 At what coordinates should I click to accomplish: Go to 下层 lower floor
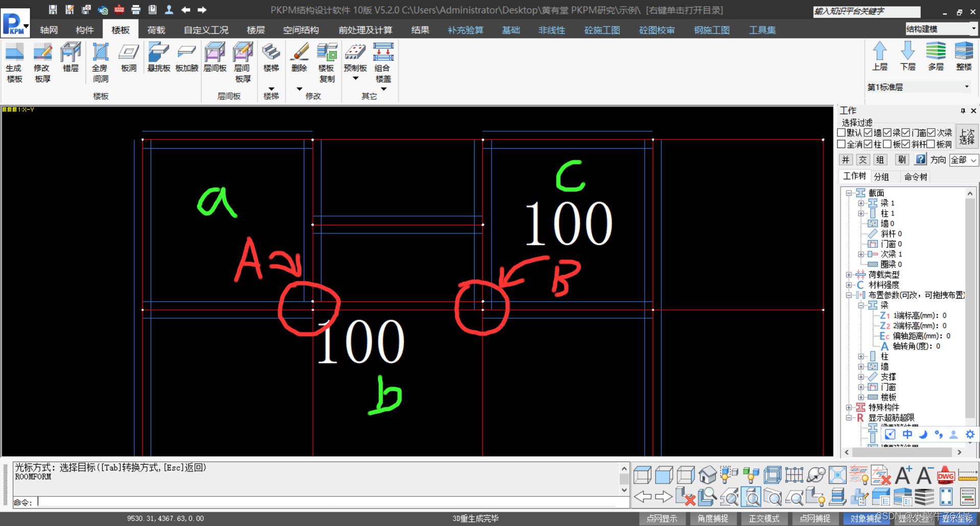pyautogui.click(x=908, y=56)
